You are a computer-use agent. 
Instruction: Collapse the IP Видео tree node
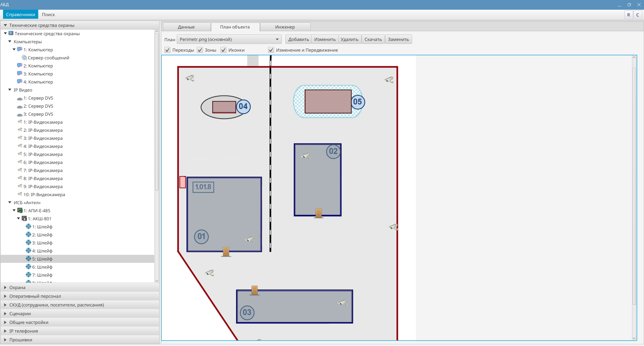(x=10, y=90)
